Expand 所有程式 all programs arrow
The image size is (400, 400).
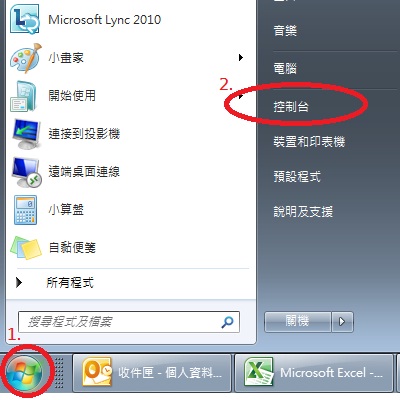click(x=19, y=283)
